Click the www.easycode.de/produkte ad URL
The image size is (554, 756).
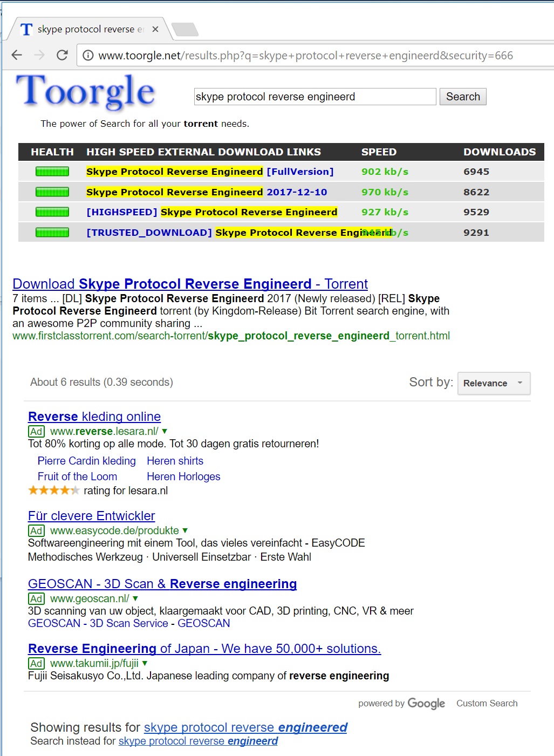click(114, 530)
